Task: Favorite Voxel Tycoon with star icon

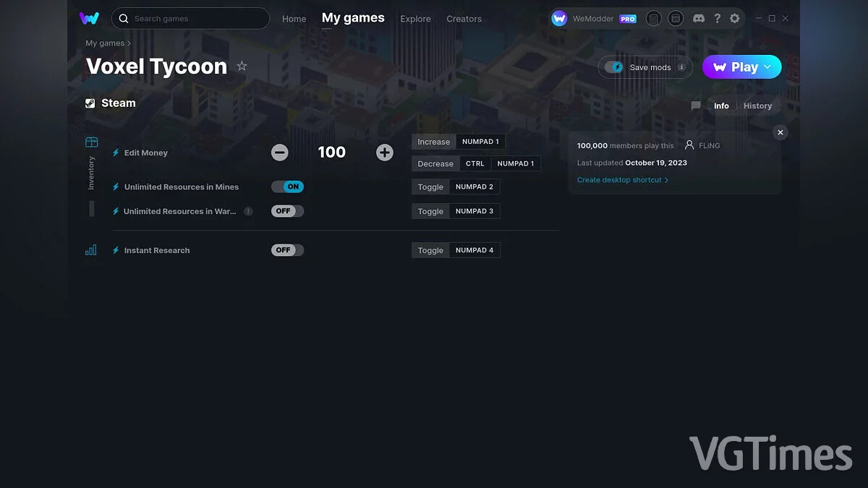Action: 242,67
